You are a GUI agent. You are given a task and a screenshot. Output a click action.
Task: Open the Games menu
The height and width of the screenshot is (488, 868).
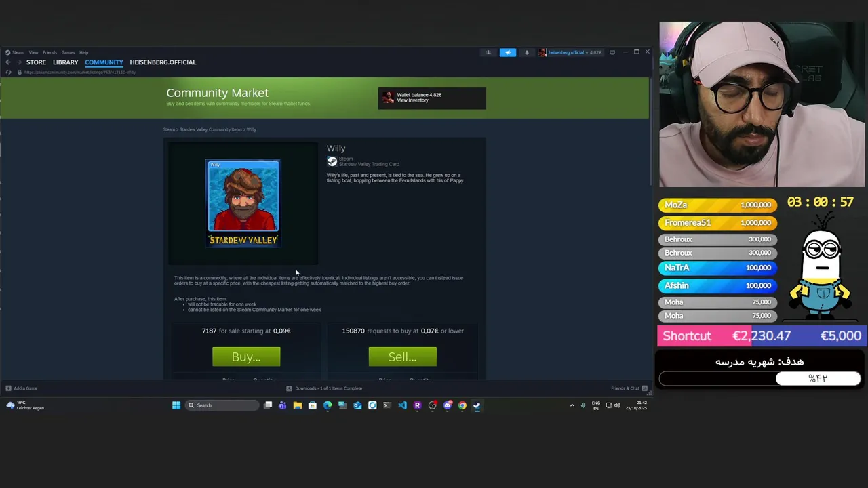(x=68, y=52)
